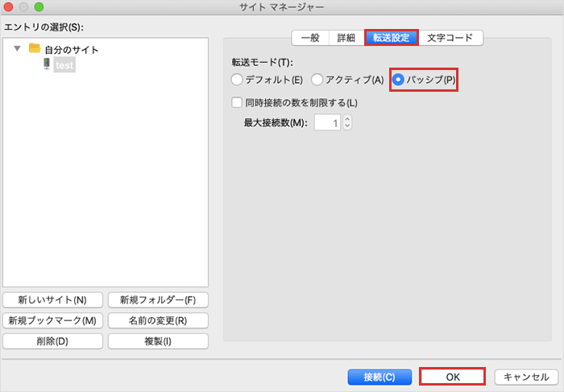Click the 名前の変更(R) button

pyautogui.click(x=158, y=320)
